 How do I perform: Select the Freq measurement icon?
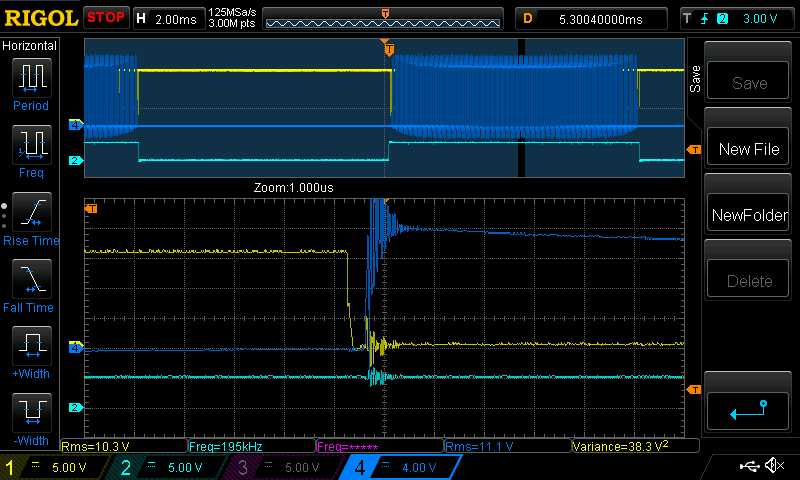[x=30, y=146]
